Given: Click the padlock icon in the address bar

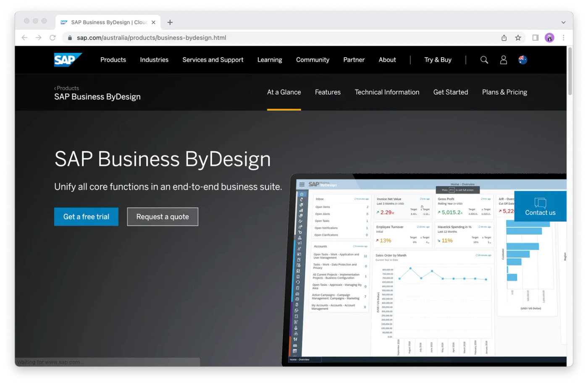Looking at the screenshot, I should point(69,37).
